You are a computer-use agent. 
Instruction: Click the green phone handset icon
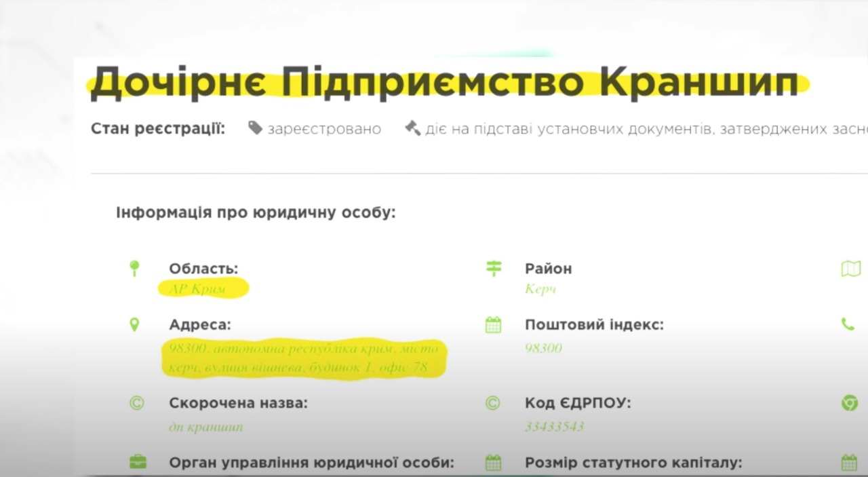click(x=848, y=324)
